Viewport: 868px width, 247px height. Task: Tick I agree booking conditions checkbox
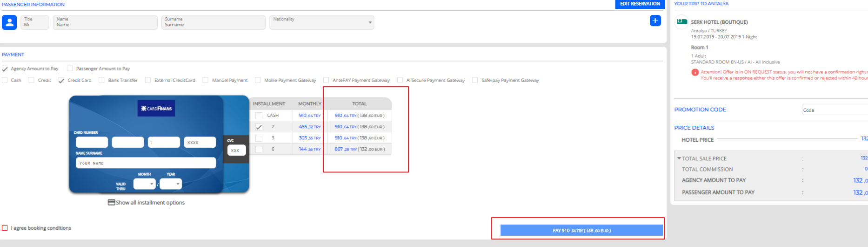click(x=5, y=228)
